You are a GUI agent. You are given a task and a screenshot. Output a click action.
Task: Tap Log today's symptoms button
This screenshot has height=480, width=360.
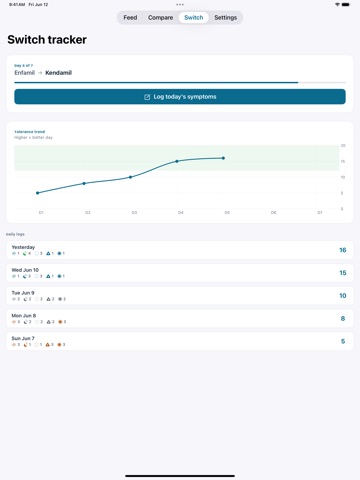(x=180, y=97)
